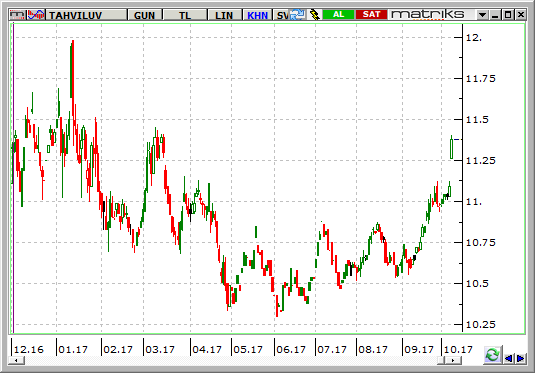
Task: Click the 10.25 price axis label
Action: [480, 325]
